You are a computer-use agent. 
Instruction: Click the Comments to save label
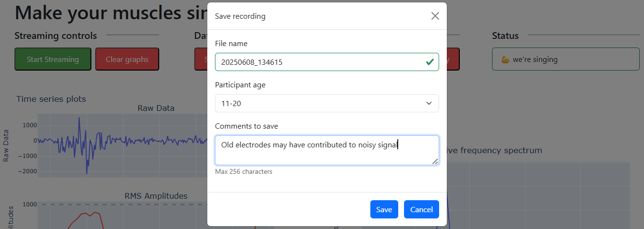pos(246,126)
